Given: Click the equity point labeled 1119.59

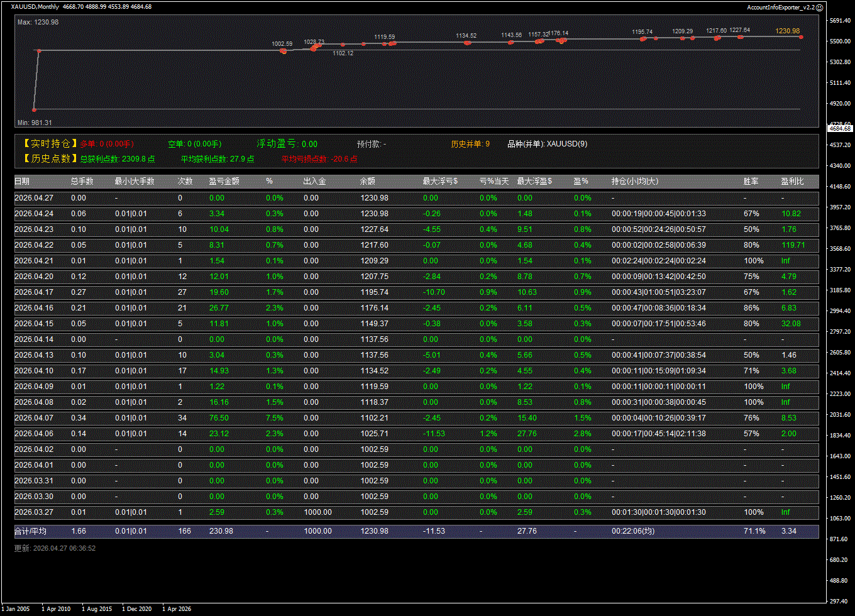Looking at the screenshot, I should pyautogui.click(x=385, y=44).
